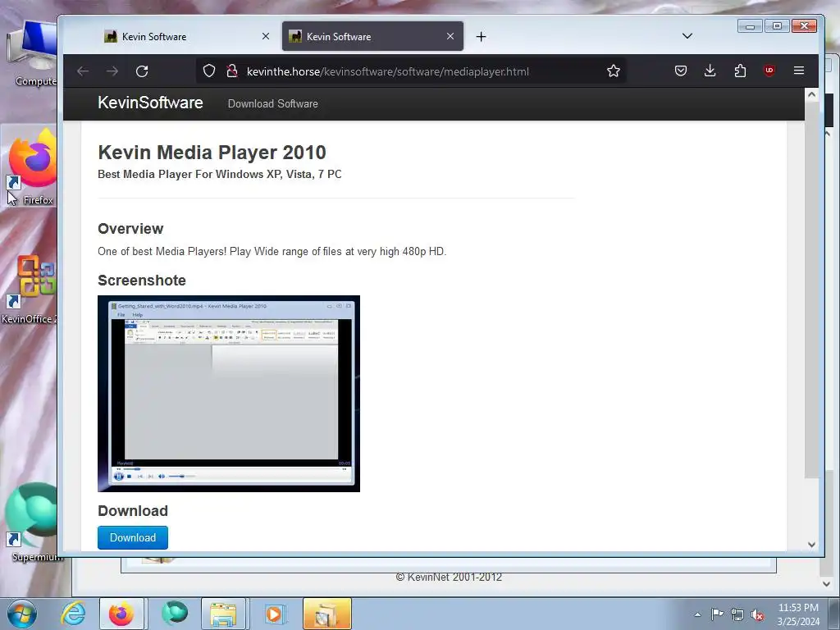Click the blue Download button
Screen dimensions: 840x630
(133, 537)
